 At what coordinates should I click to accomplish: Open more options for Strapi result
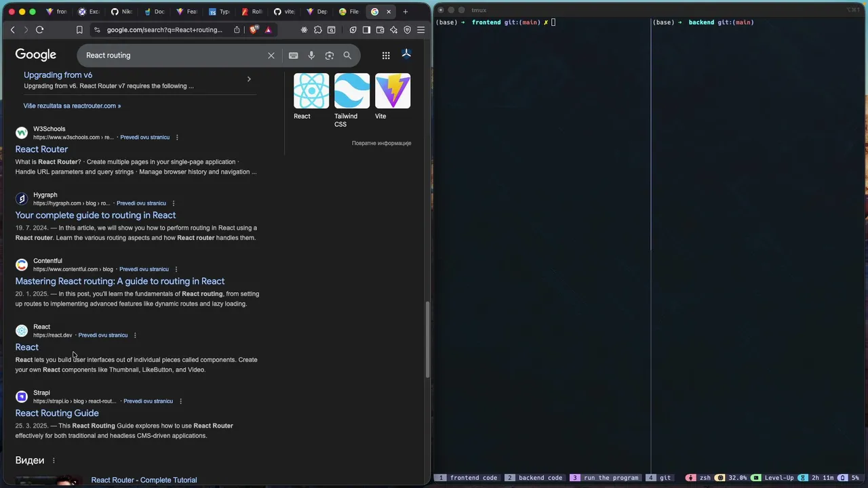pos(180,401)
